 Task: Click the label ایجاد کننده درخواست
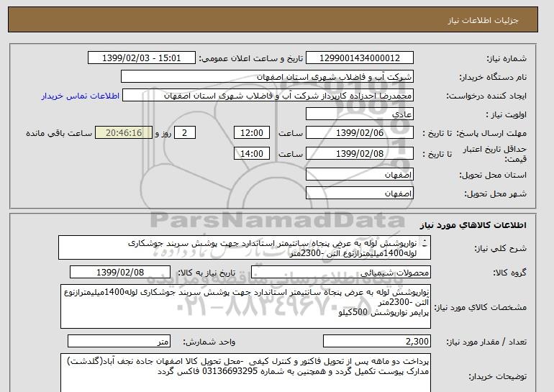tap(486, 96)
